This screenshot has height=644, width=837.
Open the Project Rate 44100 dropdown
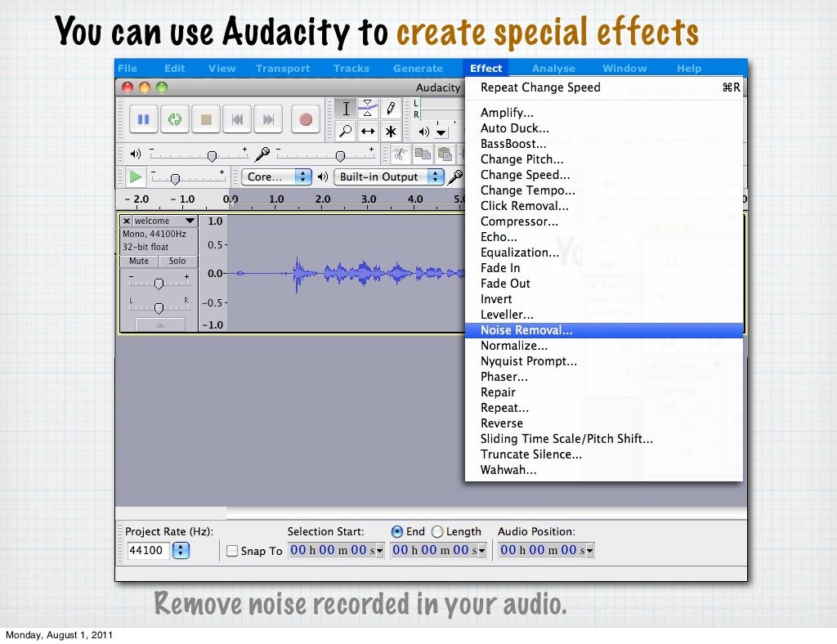point(181,550)
